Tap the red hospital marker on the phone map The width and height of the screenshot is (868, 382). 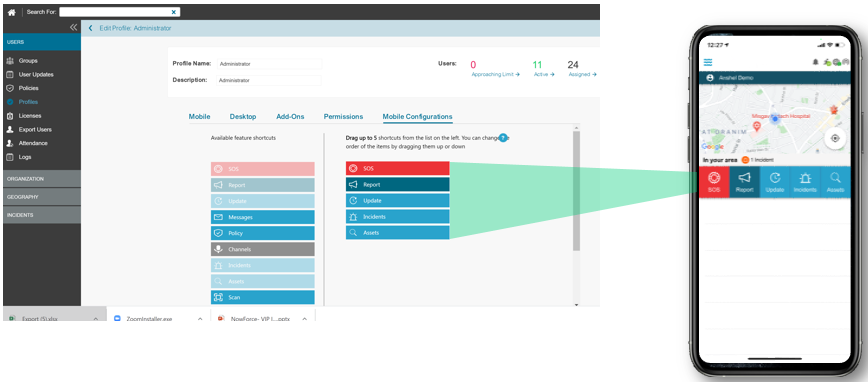pyautogui.click(x=757, y=127)
